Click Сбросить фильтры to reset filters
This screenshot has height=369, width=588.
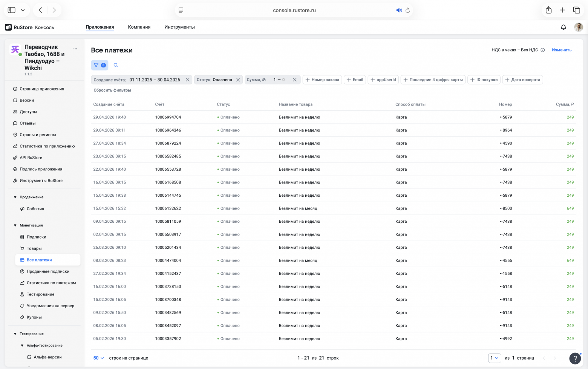[x=112, y=90]
